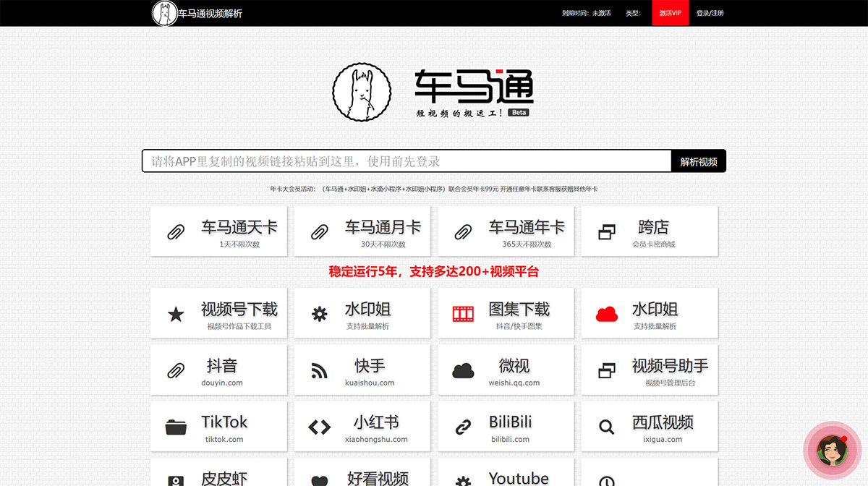Select the paperclip icon on the 抖音 card
The height and width of the screenshot is (486, 868).
(174, 369)
